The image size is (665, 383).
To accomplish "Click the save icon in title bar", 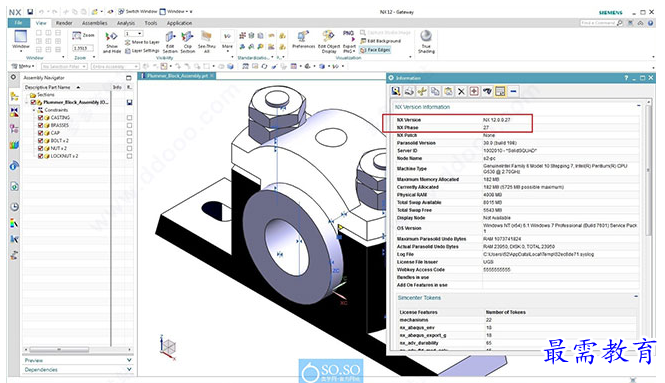I will tap(30, 12).
